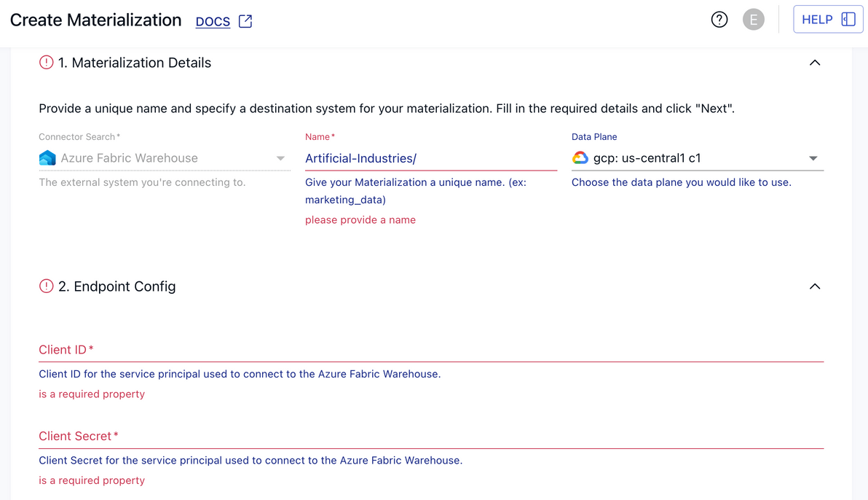Click the warning icon beside Materialization Details
Viewport: 868px width, 500px height.
click(x=46, y=63)
